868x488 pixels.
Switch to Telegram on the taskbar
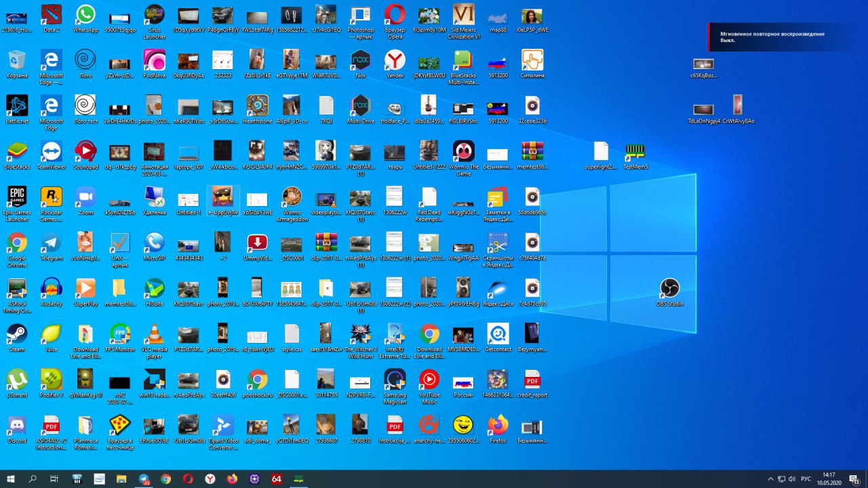[x=144, y=479]
